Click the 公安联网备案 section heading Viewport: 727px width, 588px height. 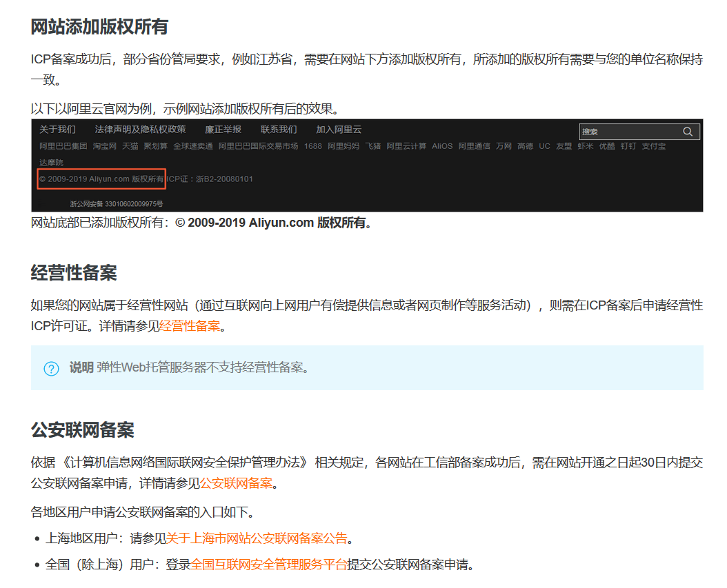coord(82,430)
